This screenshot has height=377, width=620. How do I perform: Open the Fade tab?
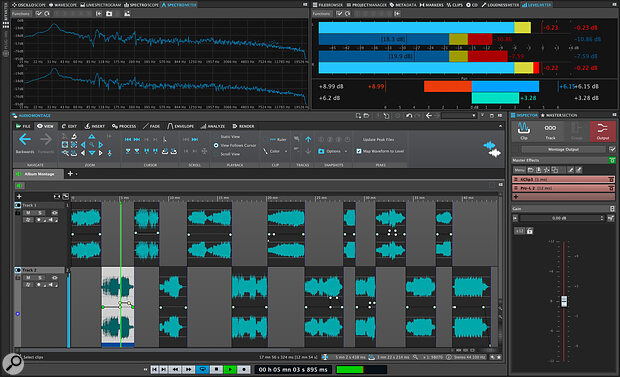point(151,126)
